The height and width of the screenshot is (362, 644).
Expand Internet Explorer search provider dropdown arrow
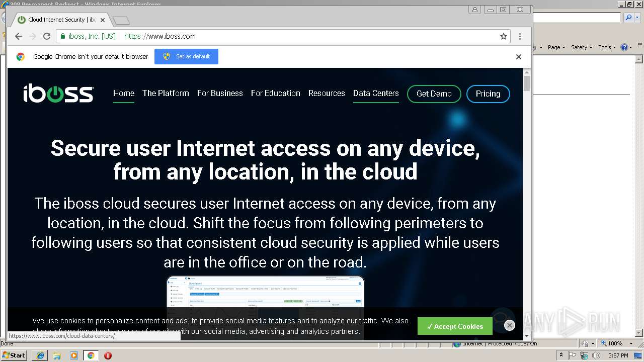636,18
